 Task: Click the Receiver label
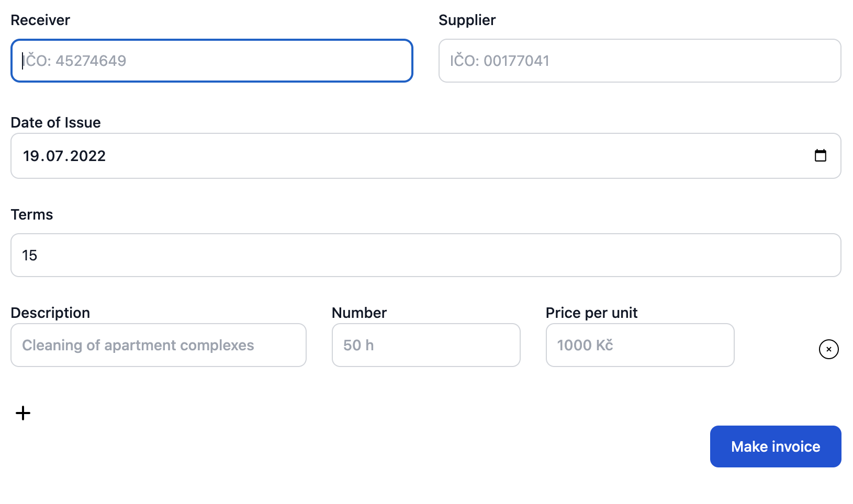tap(40, 20)
